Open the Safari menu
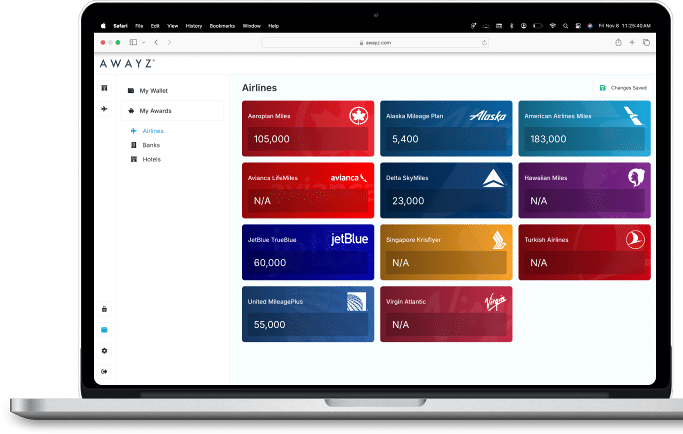Viewport: 683px width, 434px height. 120,26
